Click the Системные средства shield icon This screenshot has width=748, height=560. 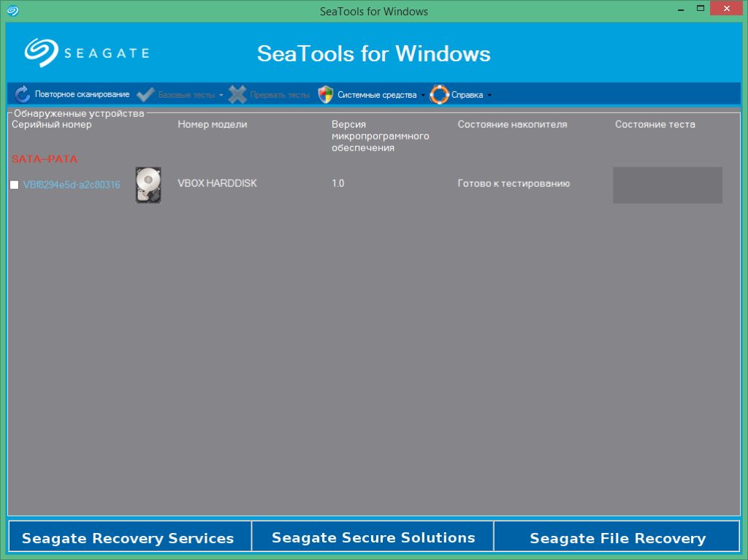tap(325, 94)
